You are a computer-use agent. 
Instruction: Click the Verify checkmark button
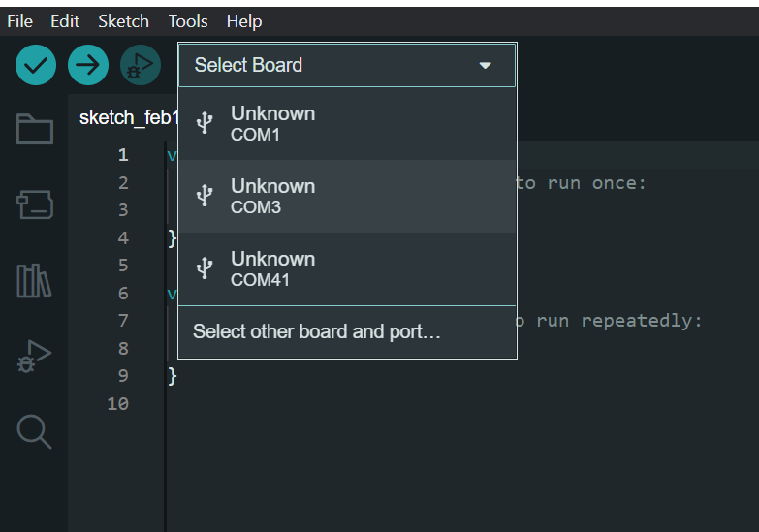click(36, 65)
